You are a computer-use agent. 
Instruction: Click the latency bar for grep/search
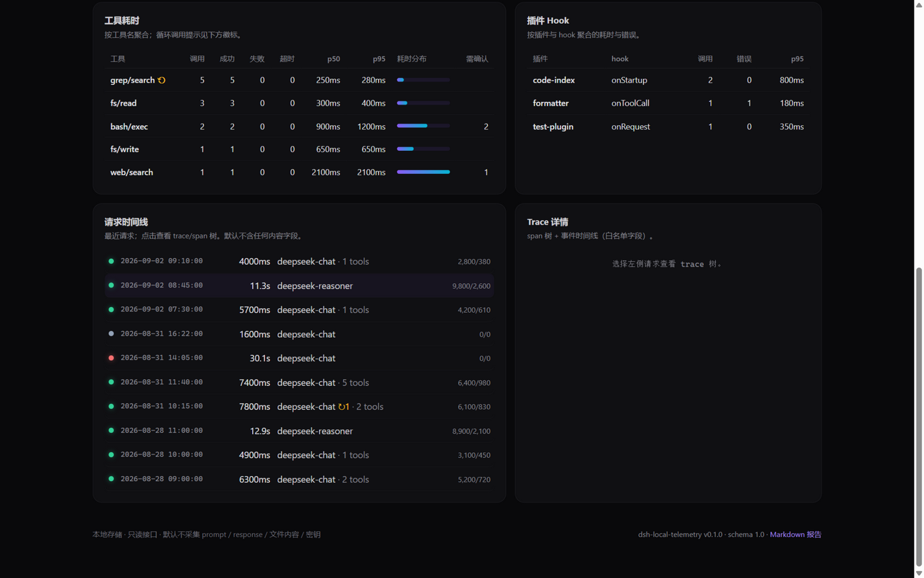pos(424,80)
